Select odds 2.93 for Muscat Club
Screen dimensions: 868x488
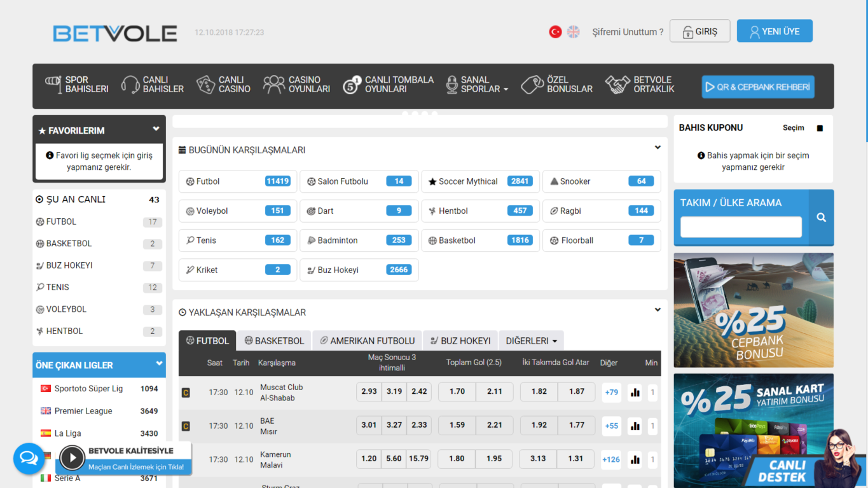coord(369,392)
